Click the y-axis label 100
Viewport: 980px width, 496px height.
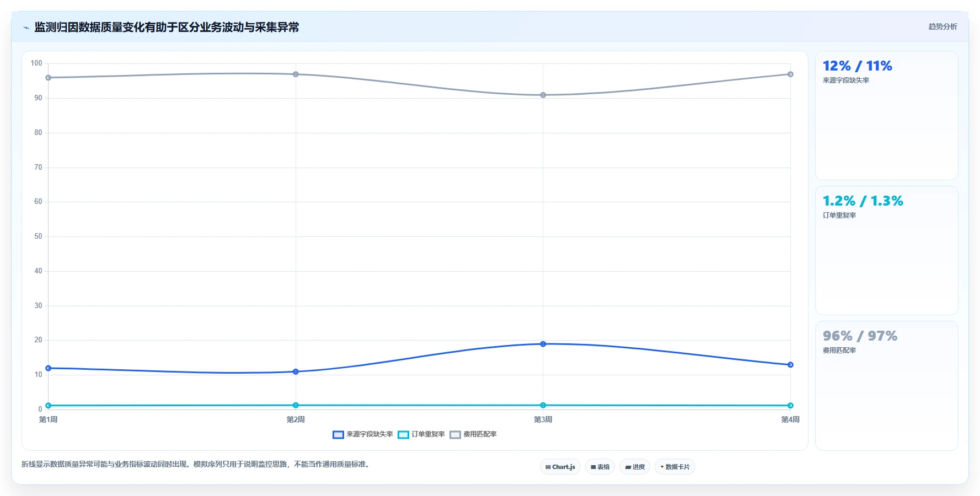tap(36, 63)
